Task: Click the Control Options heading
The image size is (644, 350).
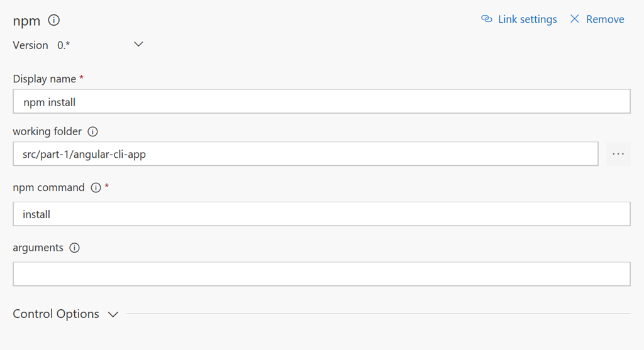Action: point(56,314)
